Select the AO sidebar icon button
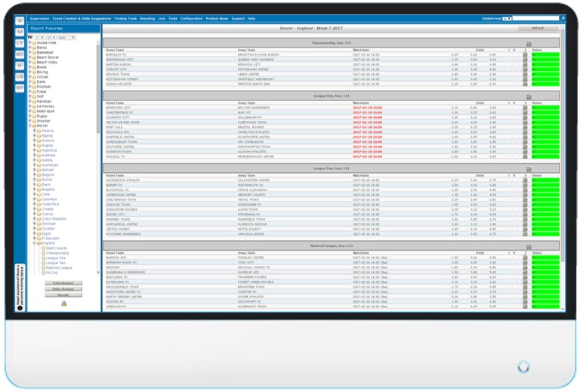580x392 pixels. 20,54
